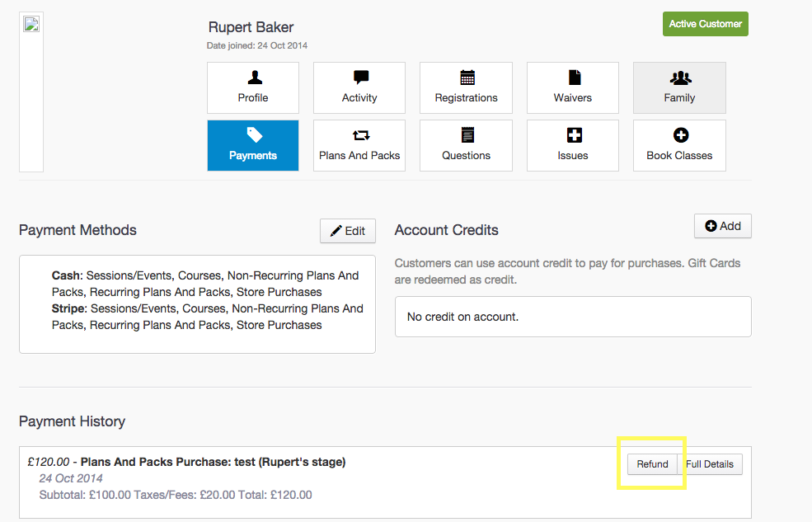The image size is (812, 522).
Task: Open the Activity speech bubble tile
Action: point(359,87)
